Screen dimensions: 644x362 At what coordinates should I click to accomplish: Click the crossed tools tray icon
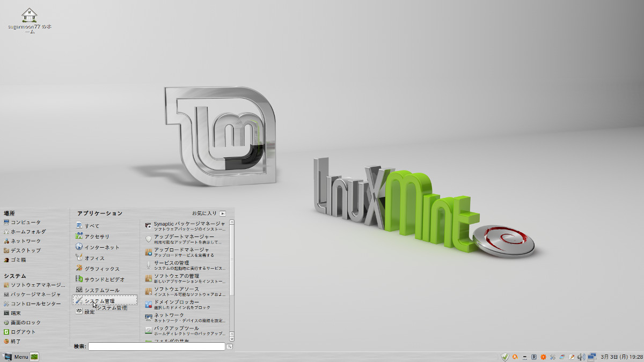pos(553,357)
